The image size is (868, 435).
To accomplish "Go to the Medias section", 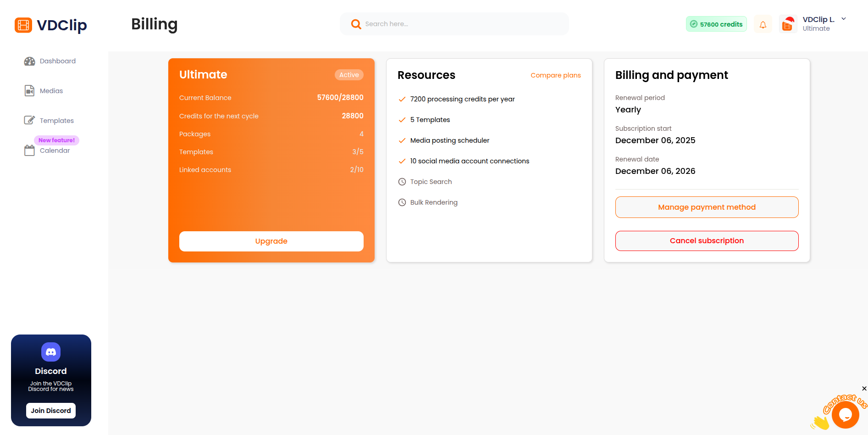I will [x=51, y=90].
